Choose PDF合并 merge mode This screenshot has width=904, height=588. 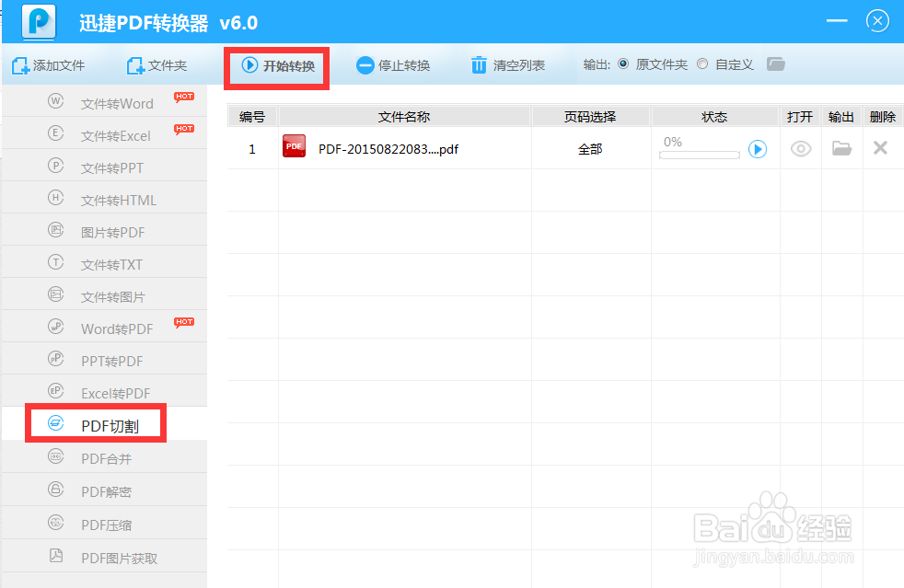point(104,457)
